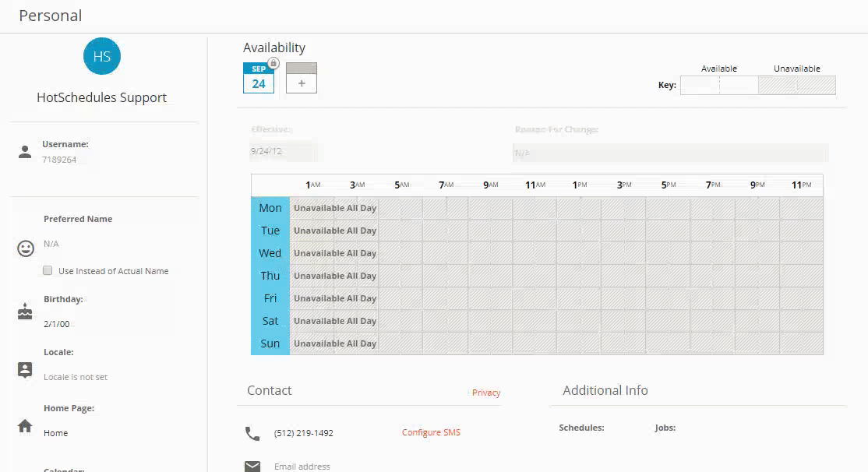The height and width of the screenshot is (472, 868).
Task: Click the email envelope icon
Action: [252, 464]
